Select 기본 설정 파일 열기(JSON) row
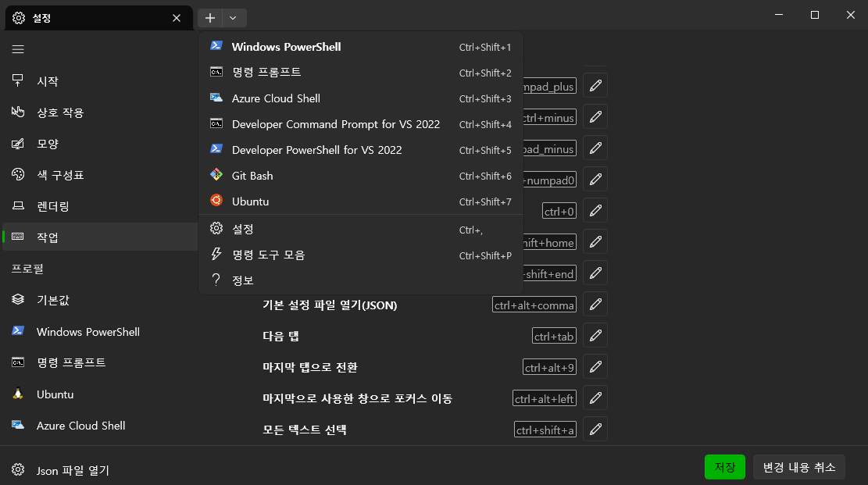 pos(434,304)
